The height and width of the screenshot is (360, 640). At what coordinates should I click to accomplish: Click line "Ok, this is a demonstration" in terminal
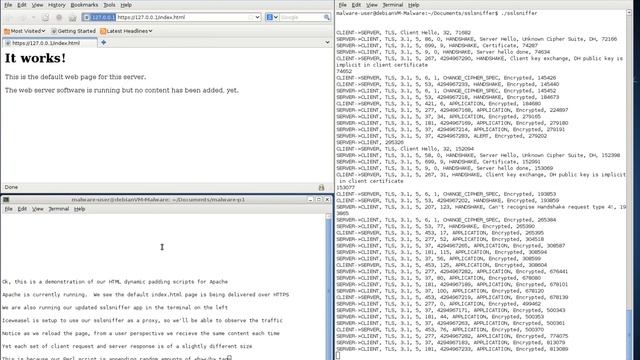[115, 282]
